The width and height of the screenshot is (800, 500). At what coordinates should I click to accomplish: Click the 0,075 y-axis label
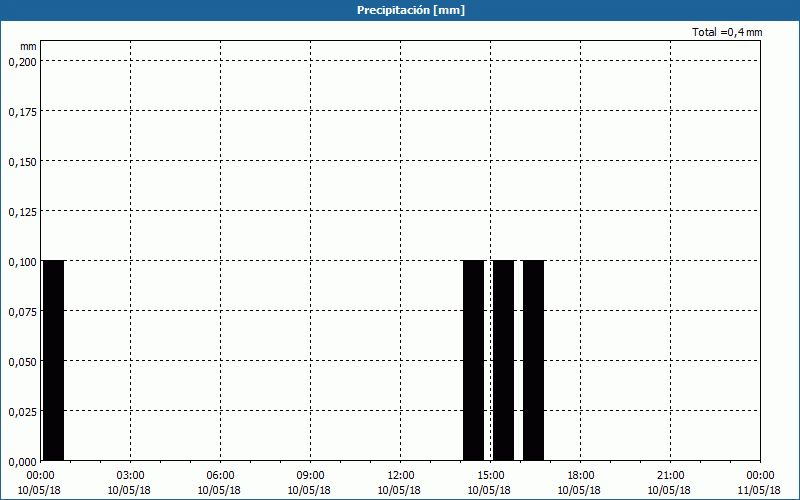[22, 312]
